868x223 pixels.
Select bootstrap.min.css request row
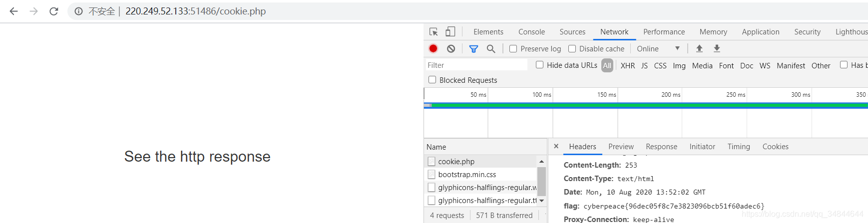pos(481,175)
